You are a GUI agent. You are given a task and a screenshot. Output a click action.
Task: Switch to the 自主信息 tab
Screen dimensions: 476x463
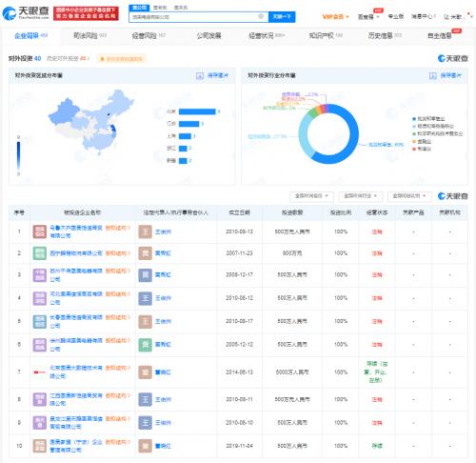pos(440,35)
